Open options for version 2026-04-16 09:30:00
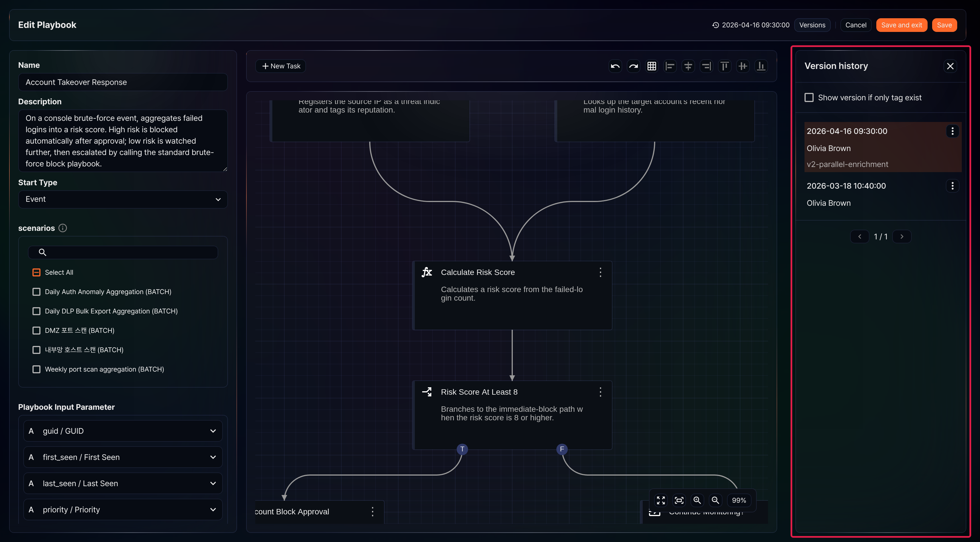 click(x=953, y=131)
